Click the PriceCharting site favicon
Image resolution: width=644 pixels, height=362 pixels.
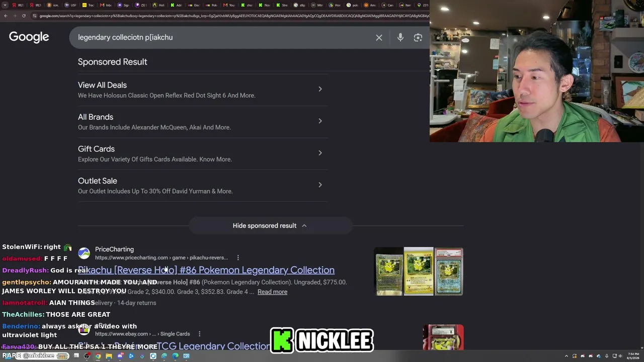tap(84, 253)
